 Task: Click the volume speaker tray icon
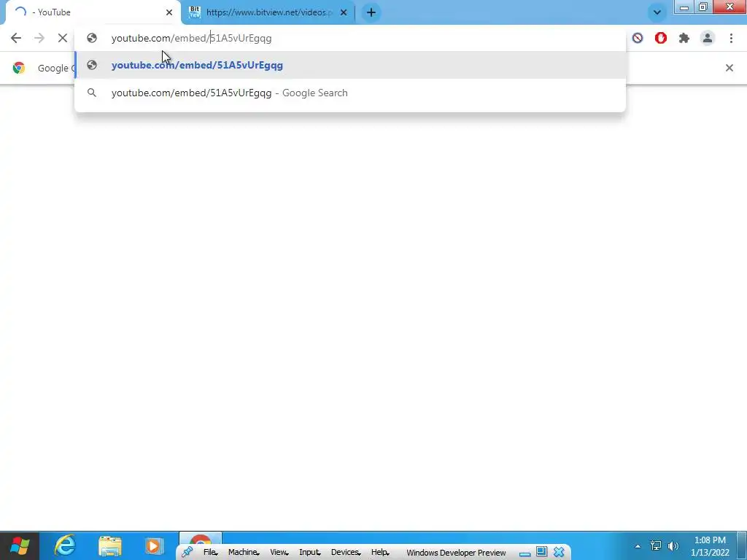(673, 546)
